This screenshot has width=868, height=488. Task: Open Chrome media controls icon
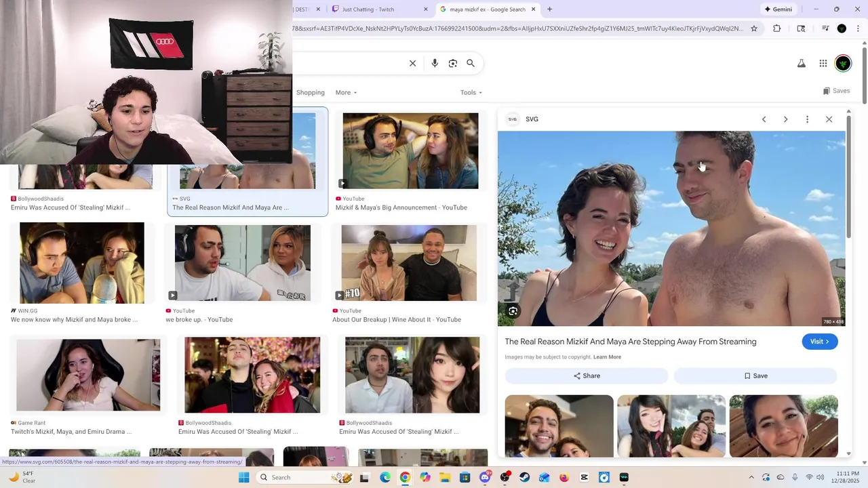coord(825,28)
